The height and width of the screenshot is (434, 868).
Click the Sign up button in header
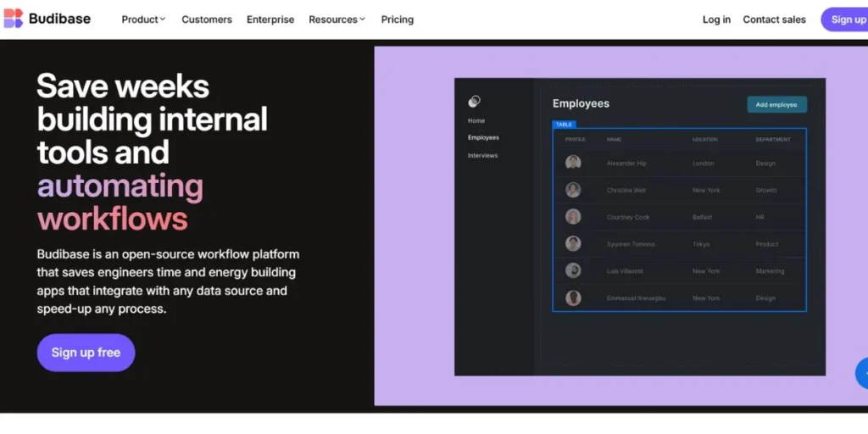(845, 19)
